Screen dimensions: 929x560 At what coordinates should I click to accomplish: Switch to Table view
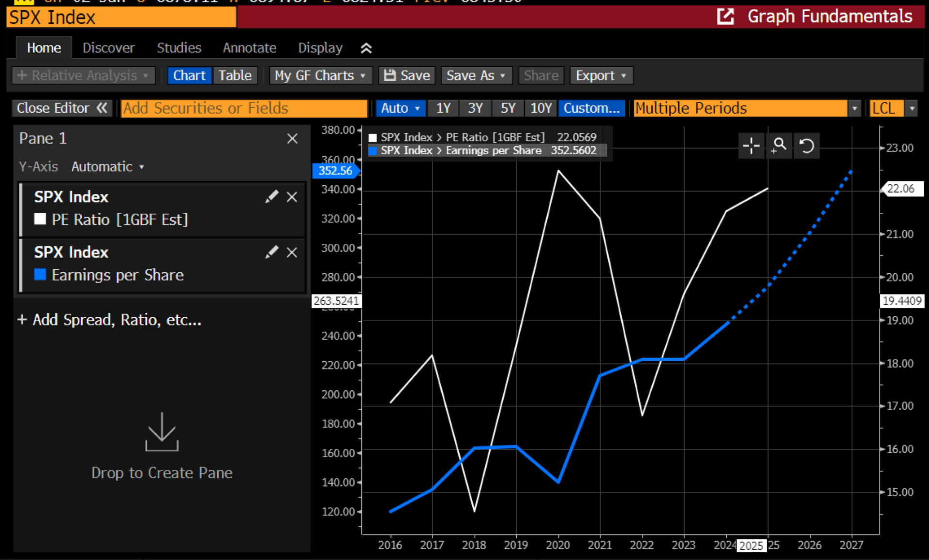point(235,75)
